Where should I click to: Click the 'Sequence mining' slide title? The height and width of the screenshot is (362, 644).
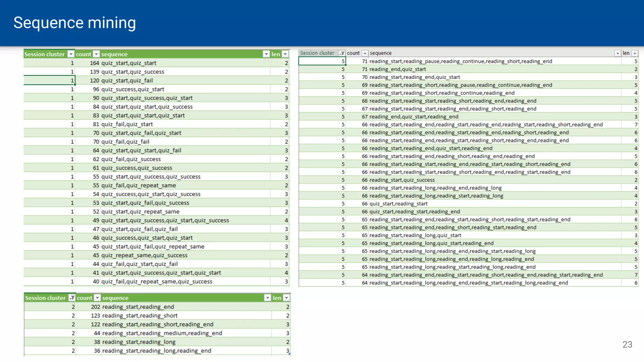pos(75,23)
